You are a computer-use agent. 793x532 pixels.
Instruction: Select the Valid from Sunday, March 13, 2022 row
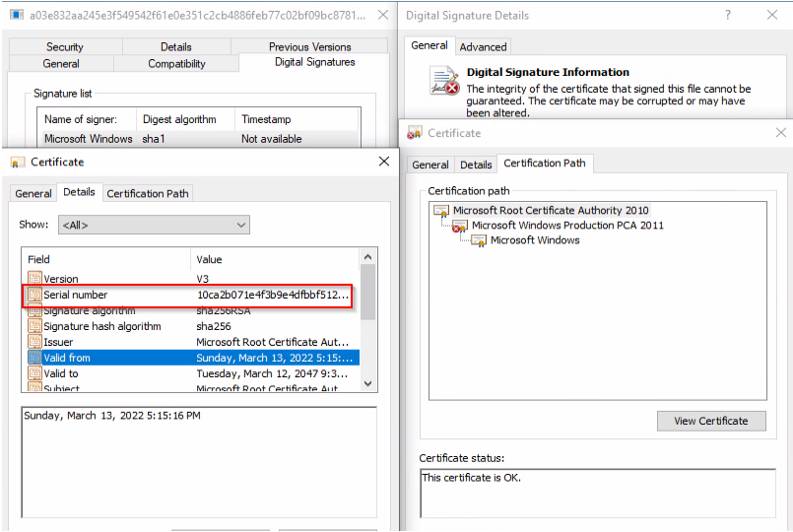tap(192, 358)
